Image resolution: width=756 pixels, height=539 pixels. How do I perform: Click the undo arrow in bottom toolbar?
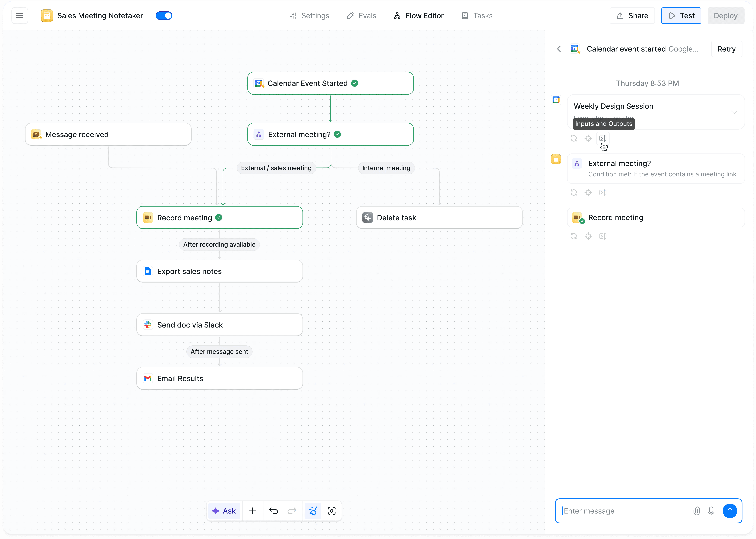click(x=273, y=511)
